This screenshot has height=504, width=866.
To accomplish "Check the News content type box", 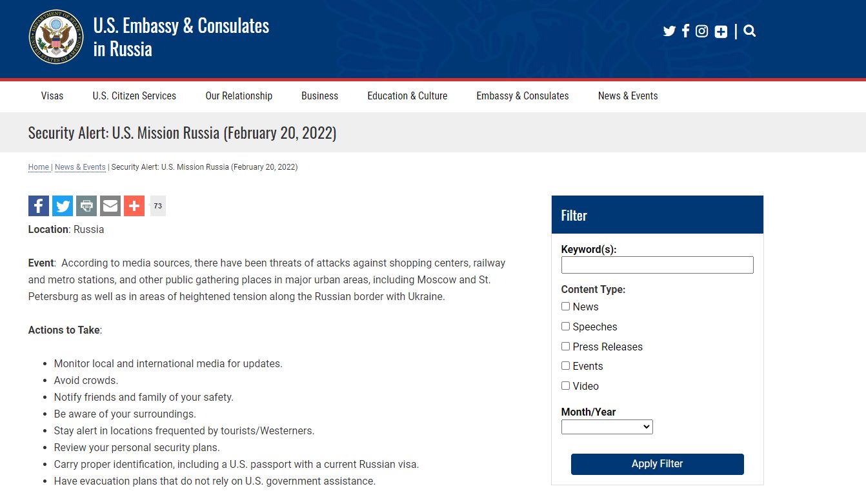I will pyautogui.click(x=565, y=307).
